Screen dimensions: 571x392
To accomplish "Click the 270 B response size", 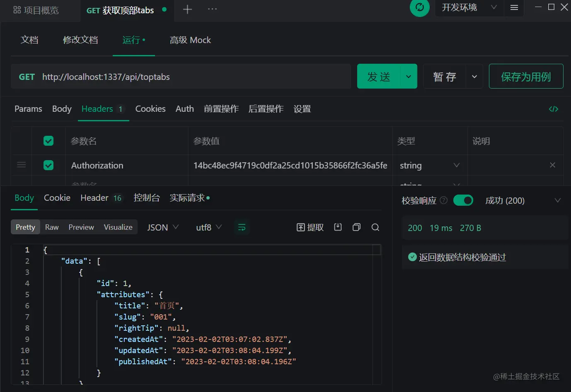I will [470, 228].
